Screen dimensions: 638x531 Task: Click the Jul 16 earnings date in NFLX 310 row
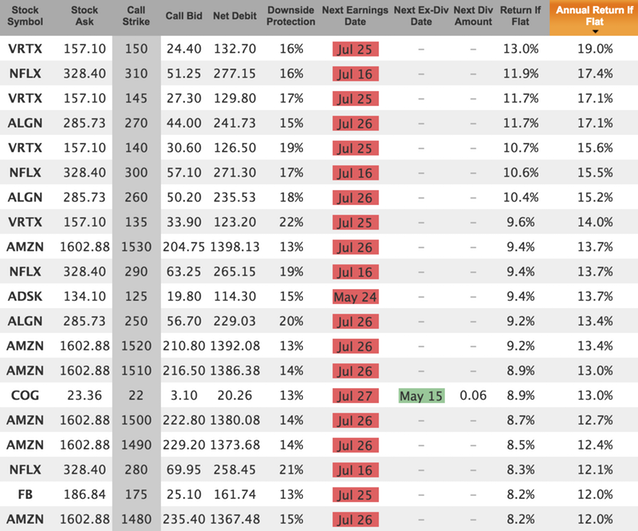[355, 74]
